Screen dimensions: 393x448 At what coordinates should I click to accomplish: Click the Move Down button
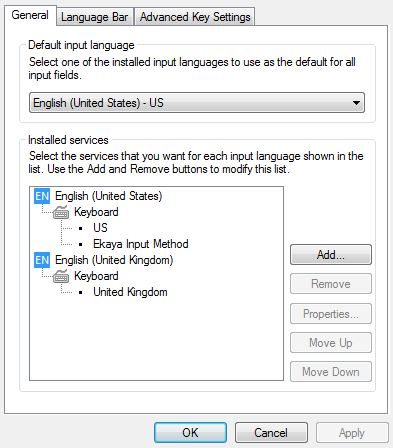tap(331, 372)
